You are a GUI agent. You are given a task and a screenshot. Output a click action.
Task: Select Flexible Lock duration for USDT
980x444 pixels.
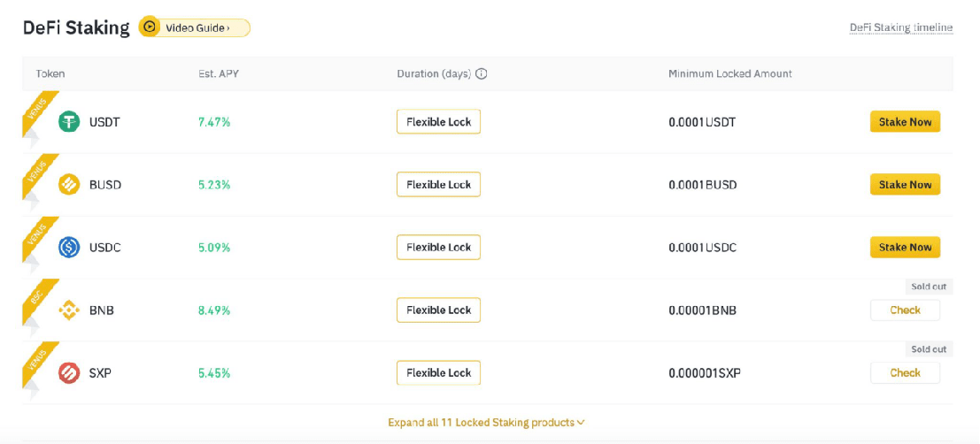(438, 122)
